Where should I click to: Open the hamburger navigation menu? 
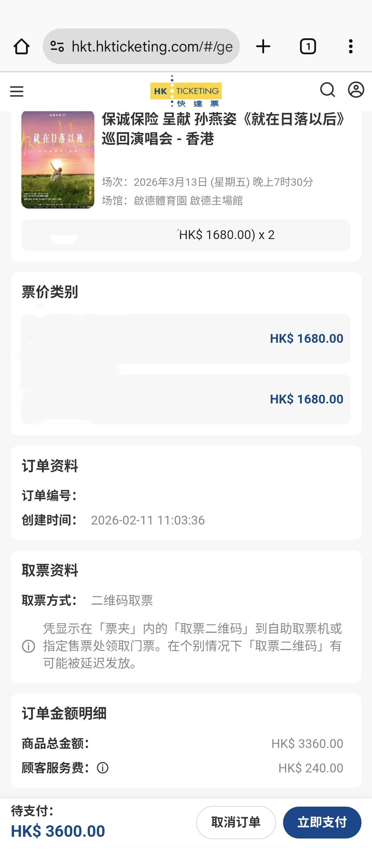[17, 91]
